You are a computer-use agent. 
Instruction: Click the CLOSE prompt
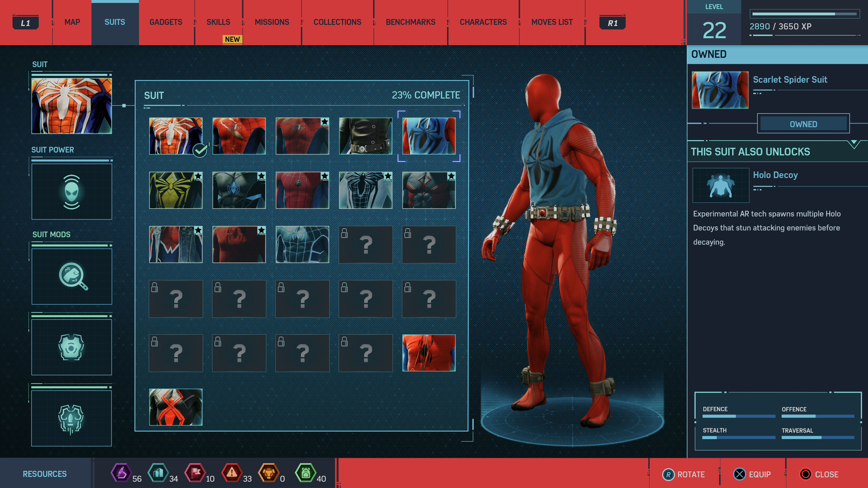(x=819, y=474)
